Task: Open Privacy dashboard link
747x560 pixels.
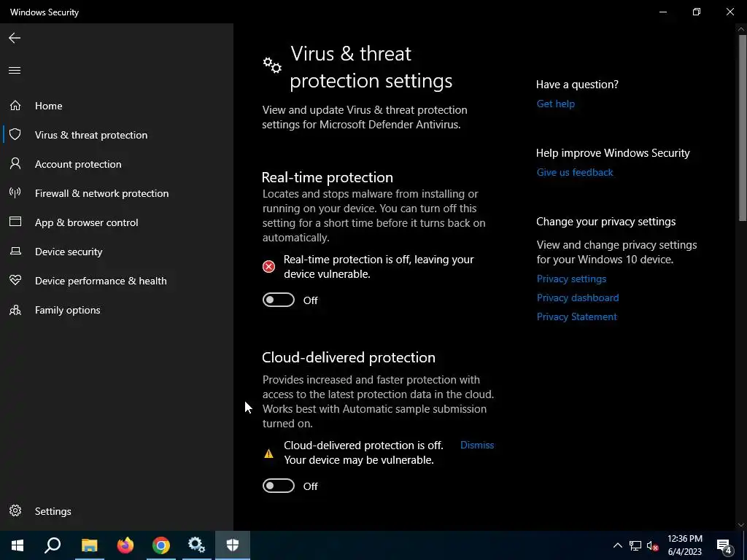Action: pos(578,297)
